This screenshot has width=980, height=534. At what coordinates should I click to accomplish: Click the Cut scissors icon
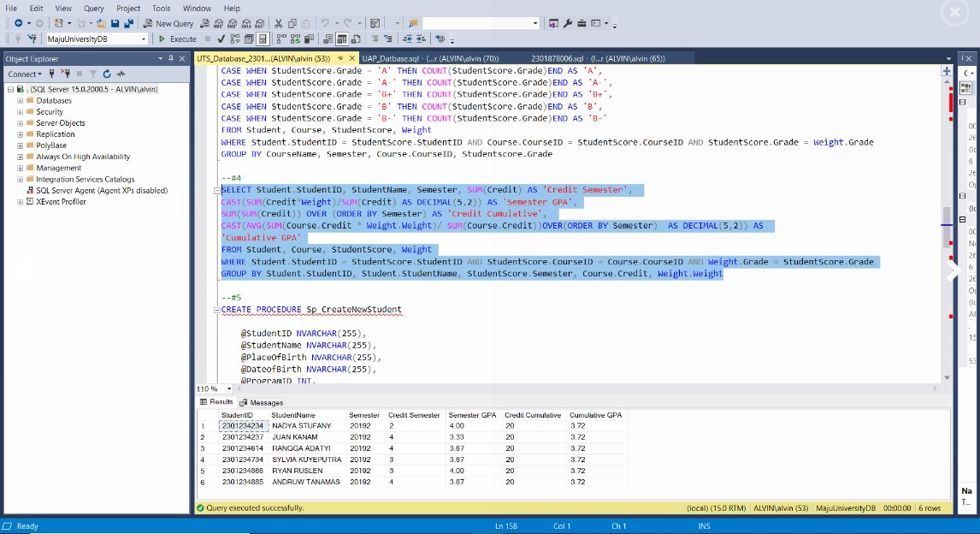(x=278, y=24)
